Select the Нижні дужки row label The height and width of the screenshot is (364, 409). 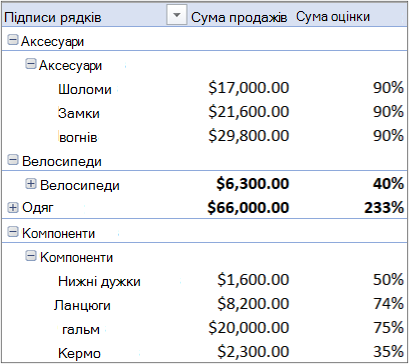[x=99, y=282]
